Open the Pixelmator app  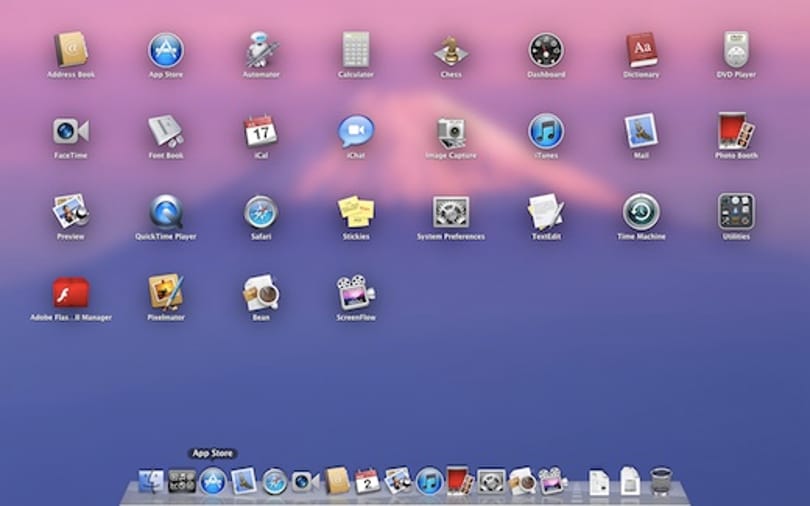(x=166, y=293)
